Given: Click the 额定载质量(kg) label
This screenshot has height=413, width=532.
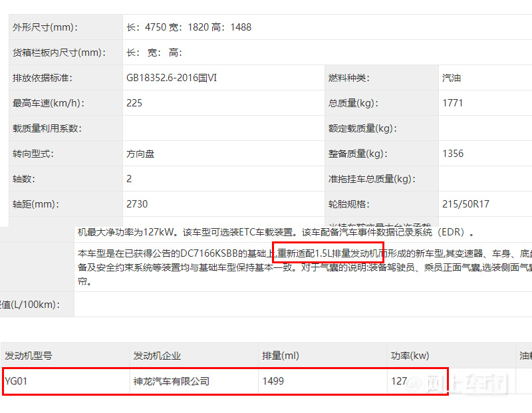Looking at the screenshot, I should point(362,128).
